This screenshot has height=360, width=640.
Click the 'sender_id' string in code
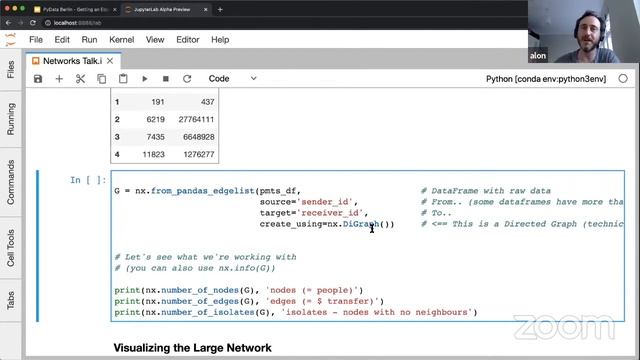coord(325,202)
